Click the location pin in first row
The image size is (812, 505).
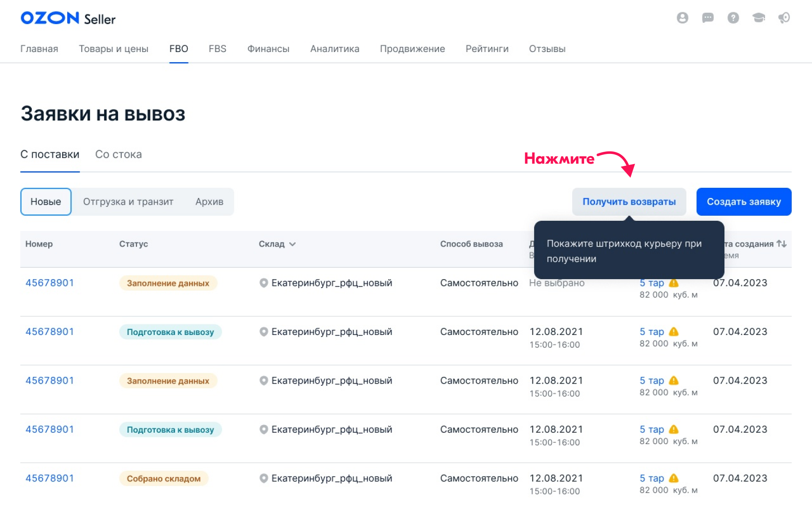263,283
